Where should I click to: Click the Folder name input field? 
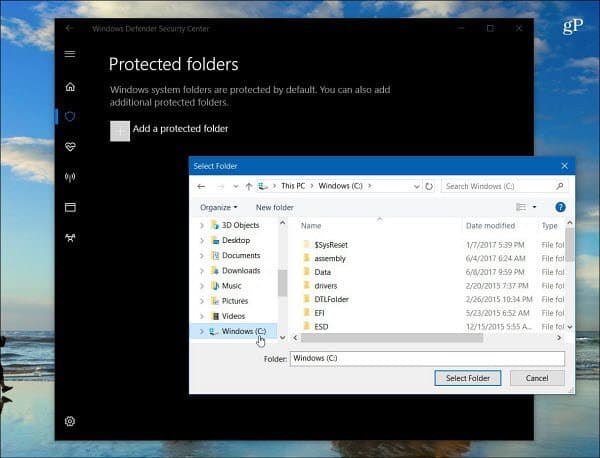pos(427,359)
